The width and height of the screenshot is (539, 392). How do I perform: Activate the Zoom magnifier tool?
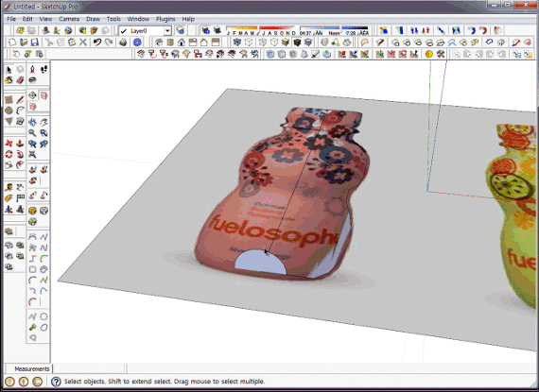pyautogui.click(x=32, y=133)
